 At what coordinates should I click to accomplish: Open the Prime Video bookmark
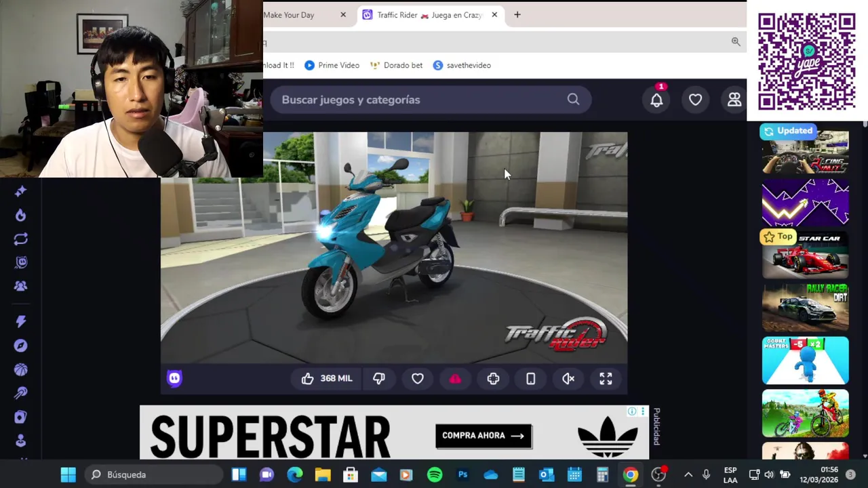coord(332,65)
